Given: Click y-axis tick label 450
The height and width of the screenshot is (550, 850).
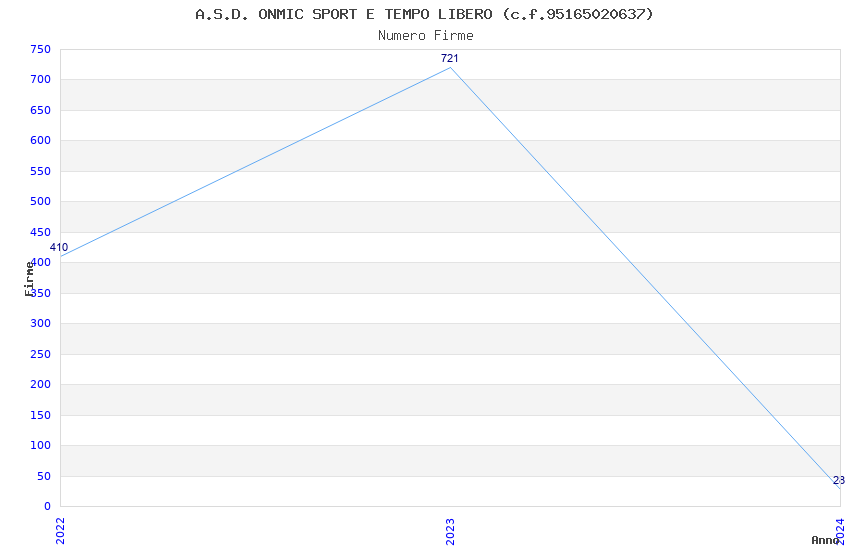Looking at the screenshot, I should point(41,232).
